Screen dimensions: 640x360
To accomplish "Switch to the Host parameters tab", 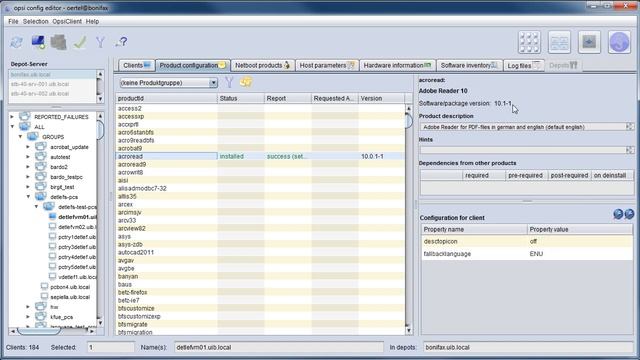I will tap(327, 65).
